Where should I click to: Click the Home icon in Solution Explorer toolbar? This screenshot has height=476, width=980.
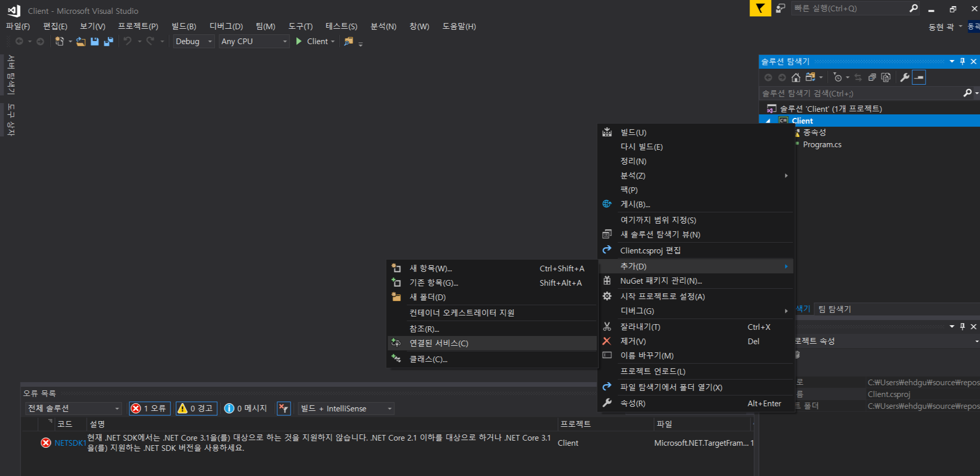[x=796, y=77]
